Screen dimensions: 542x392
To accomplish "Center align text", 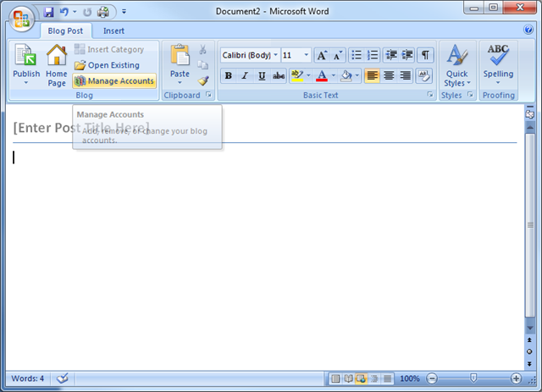I will 389,75.
